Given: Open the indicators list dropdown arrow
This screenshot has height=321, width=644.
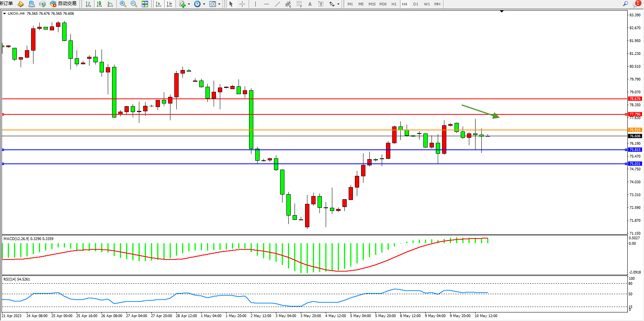Looking at the screenshot, I should (x=189, y=4).
